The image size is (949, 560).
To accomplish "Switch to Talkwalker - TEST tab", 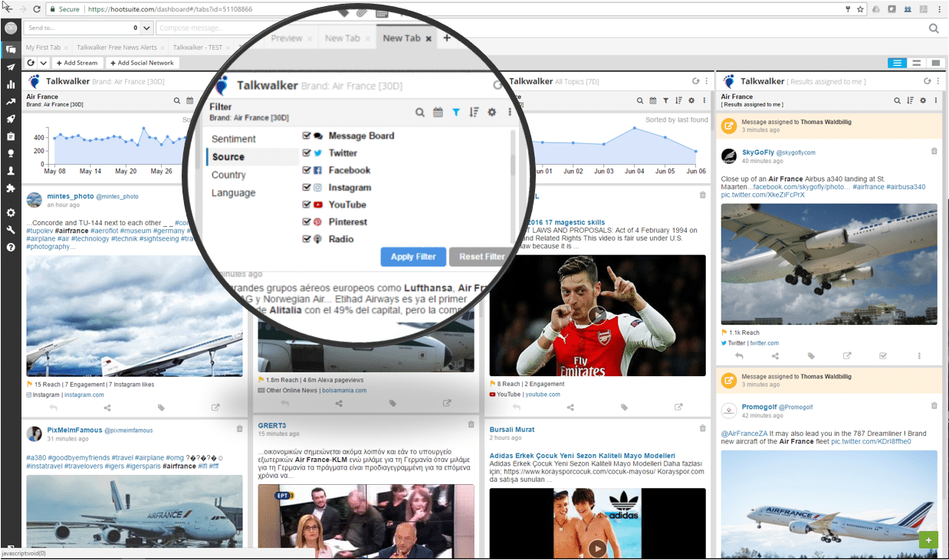I will 197,47.
